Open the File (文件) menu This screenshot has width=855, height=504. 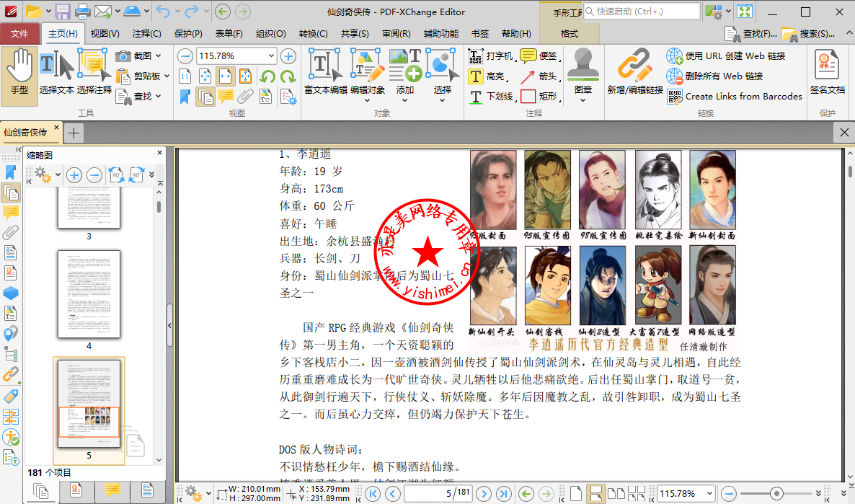tap(19, 33)
